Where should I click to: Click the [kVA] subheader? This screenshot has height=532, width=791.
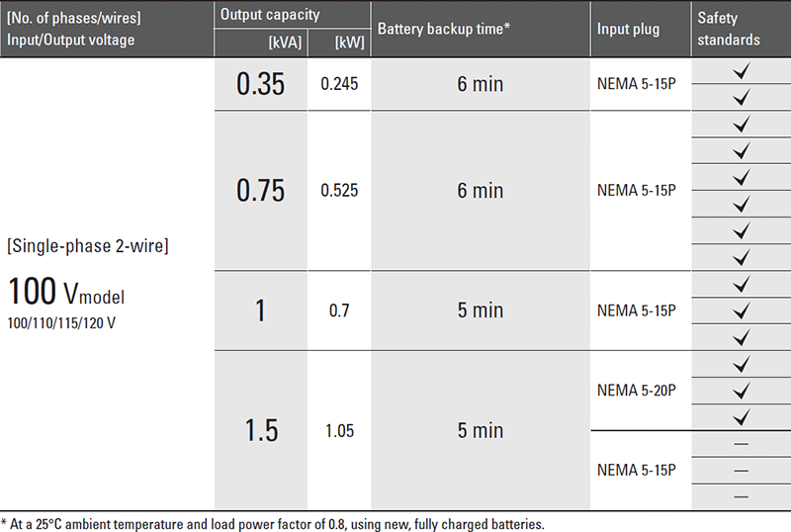[x=285, y=43]
